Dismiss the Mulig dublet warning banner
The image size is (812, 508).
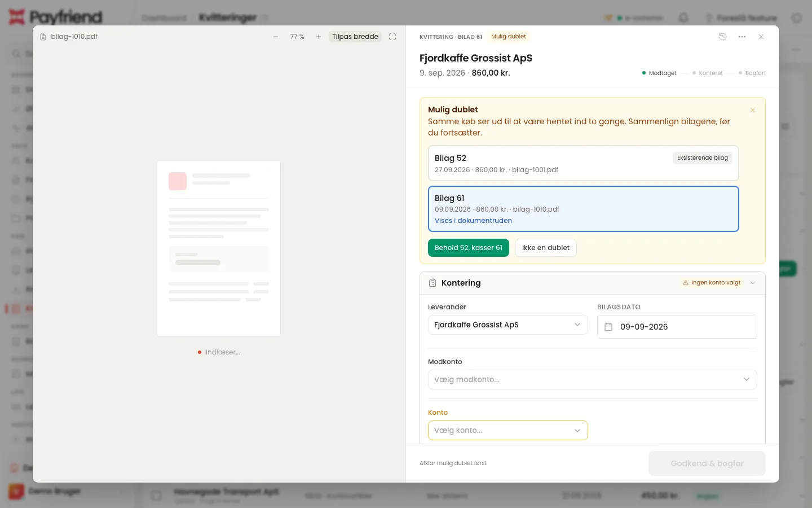(753, 110)
